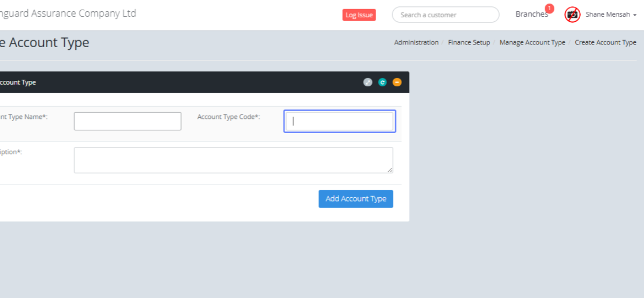This screenshot has width=644, height=298.
Task: Focus the Account Type Code field
Action: (339, 121)
